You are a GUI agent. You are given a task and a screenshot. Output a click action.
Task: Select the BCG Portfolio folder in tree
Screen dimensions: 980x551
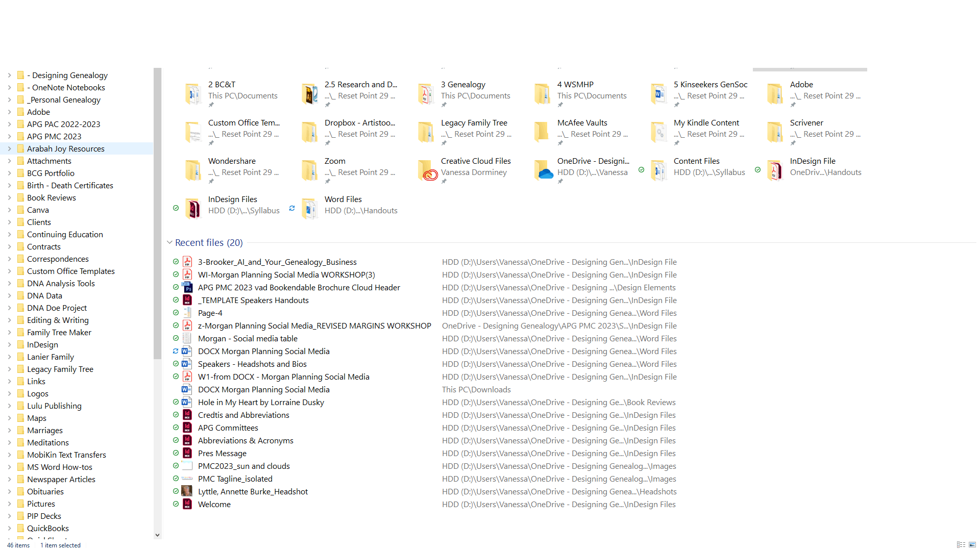coord(51,173)
